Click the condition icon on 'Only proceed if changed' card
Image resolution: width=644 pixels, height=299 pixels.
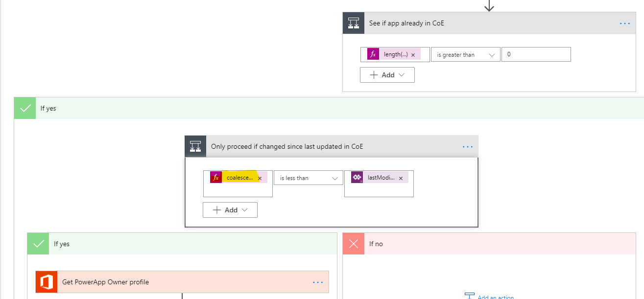tap(195, 146)
